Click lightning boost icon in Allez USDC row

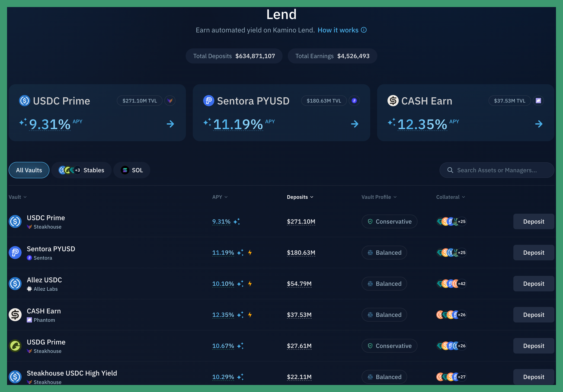250,284
